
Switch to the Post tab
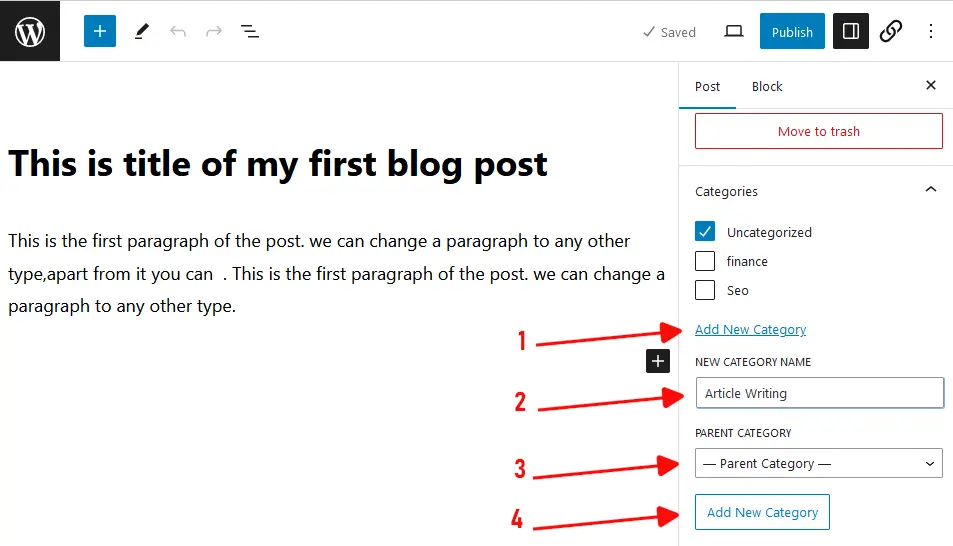click(708, 86)
